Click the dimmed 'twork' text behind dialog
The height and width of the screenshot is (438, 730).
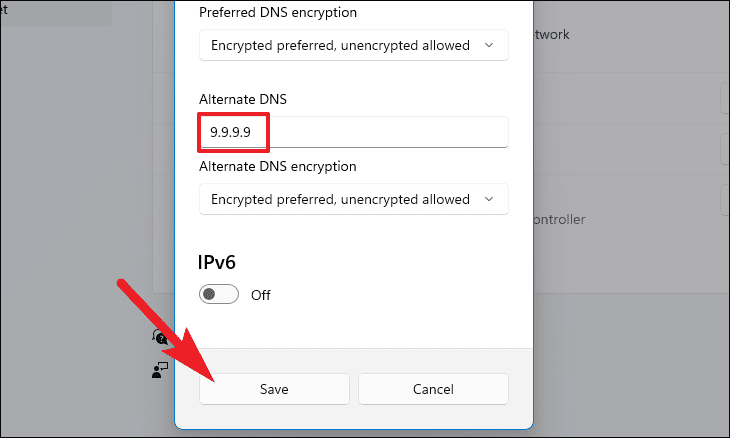coord(552,34)
